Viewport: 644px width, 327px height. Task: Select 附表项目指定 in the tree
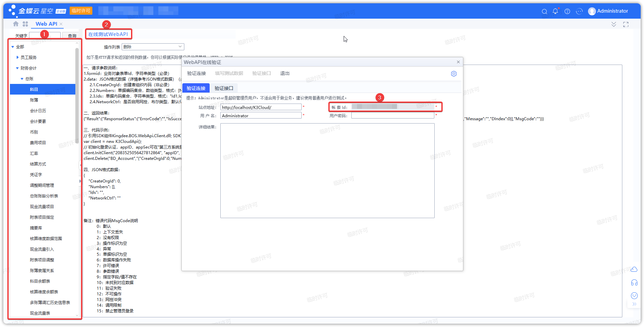click(42, 217)
